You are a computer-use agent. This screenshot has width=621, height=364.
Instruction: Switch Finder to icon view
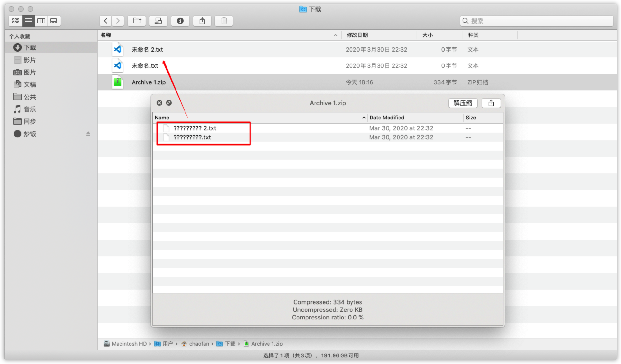click(x=15, y=21)
